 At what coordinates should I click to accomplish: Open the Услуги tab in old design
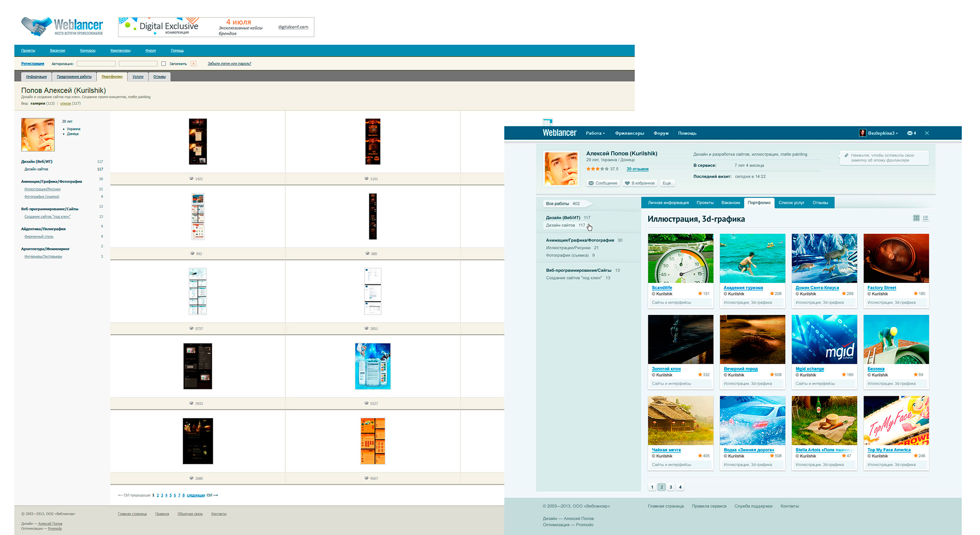pyautogui.click(x=138, y=76)
